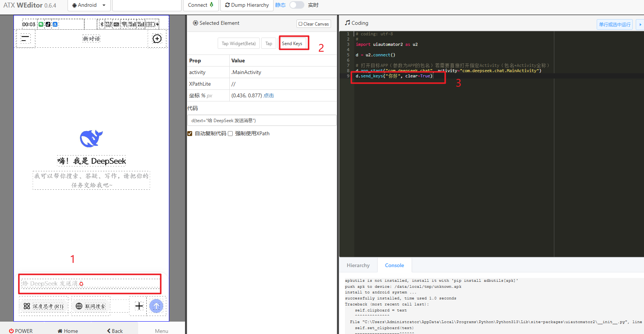
Task: Tap the 深度思考 (R1) button
Action: click(x=44, y=306)
